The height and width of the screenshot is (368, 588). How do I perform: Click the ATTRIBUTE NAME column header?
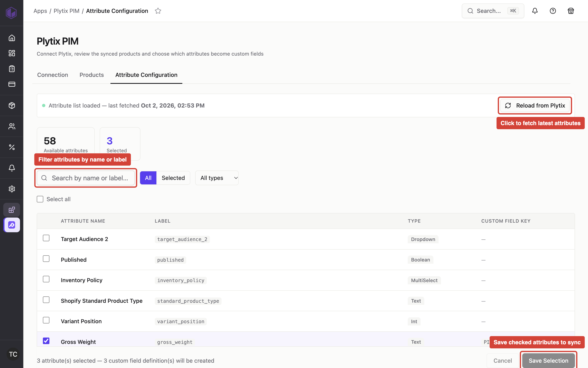pos(83,221)
